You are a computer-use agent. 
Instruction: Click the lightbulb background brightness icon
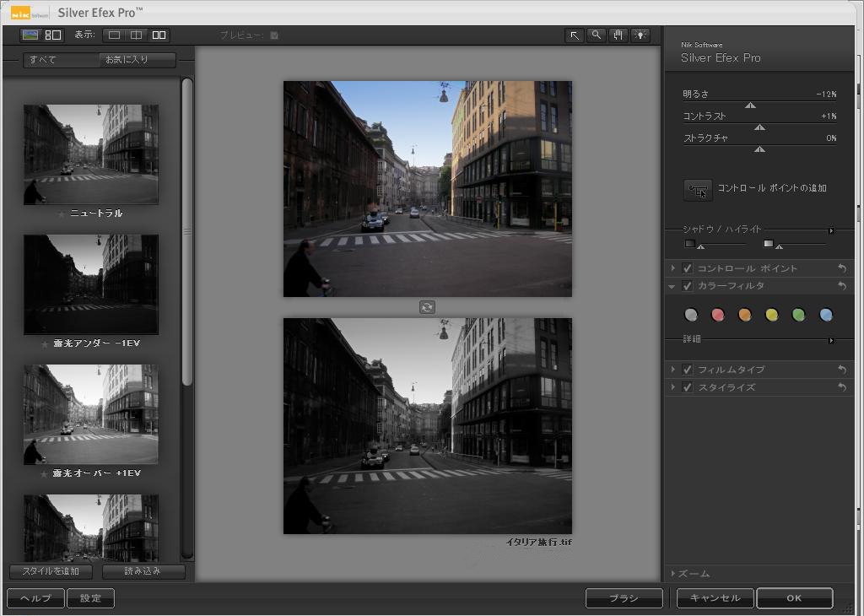click(x=640, y=35)
